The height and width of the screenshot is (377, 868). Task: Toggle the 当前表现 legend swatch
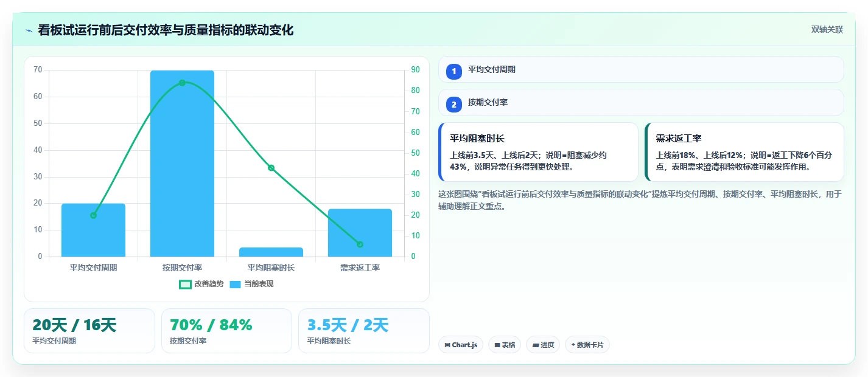(236, 284)
